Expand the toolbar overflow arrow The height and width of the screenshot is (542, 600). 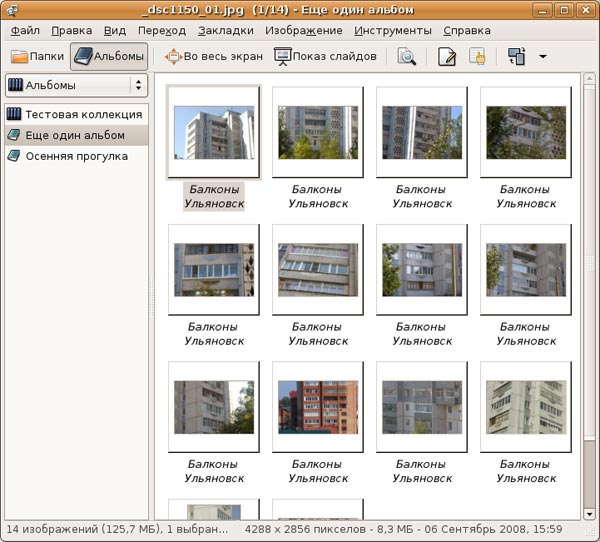tap(543, 57)
